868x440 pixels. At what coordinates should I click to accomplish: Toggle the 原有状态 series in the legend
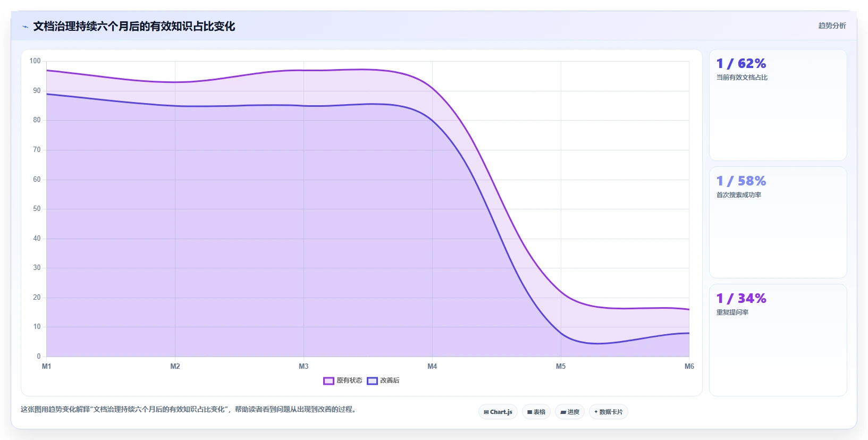343,380
